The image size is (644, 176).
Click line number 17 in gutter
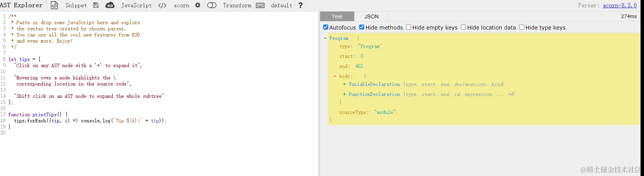pyautogui.click(x=3, y=115)
